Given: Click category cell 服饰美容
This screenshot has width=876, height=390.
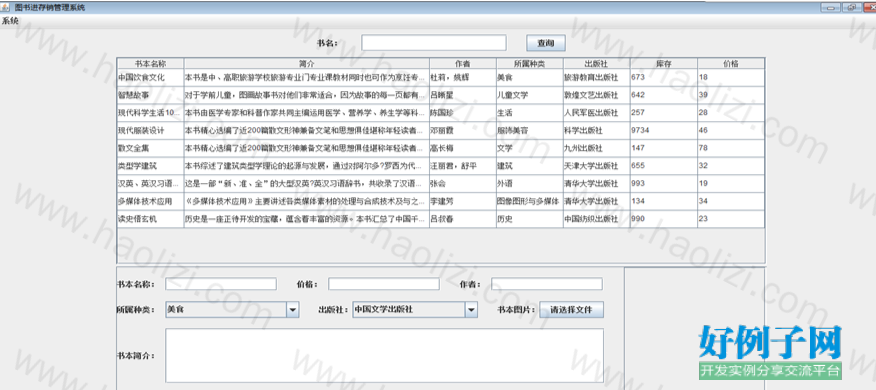Looking at the screenshot, I should 530,131.
